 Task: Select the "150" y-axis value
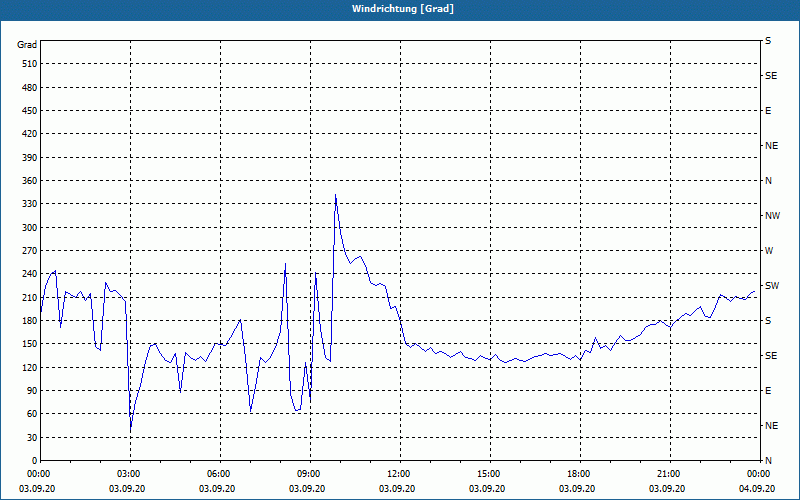30,344
